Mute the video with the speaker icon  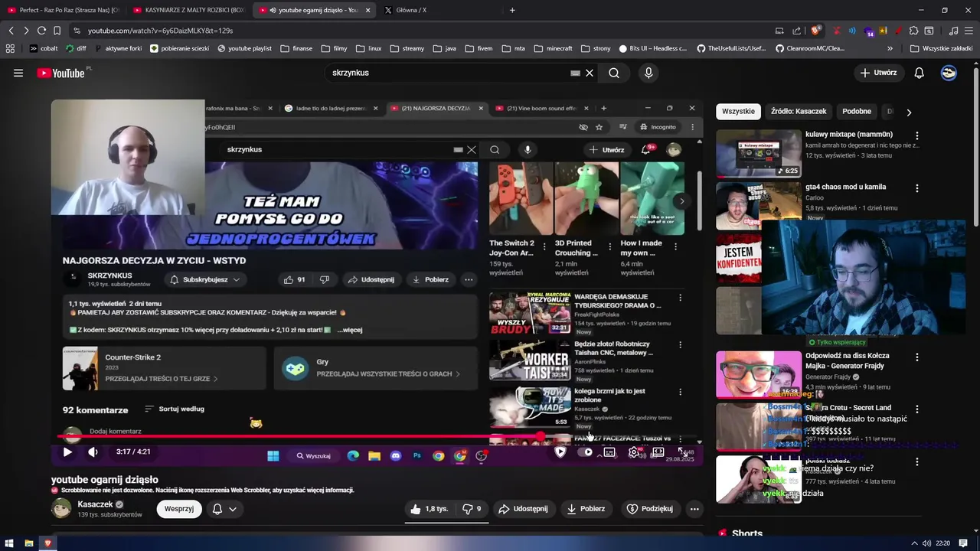93,452
